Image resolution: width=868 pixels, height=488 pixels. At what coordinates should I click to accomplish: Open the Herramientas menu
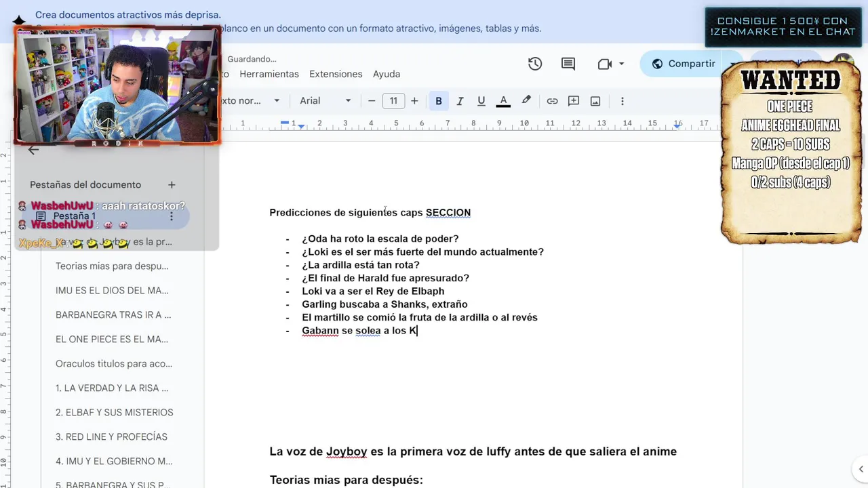269,74
